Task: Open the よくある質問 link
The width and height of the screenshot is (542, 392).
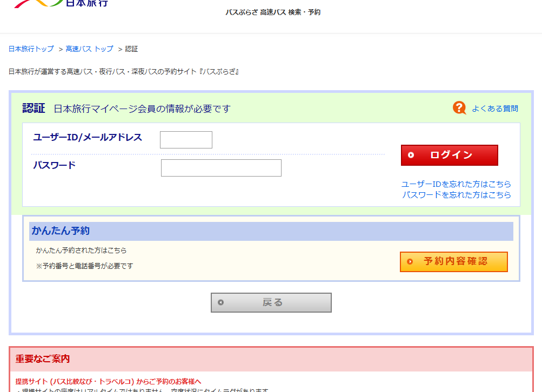Action: (494, 109)
